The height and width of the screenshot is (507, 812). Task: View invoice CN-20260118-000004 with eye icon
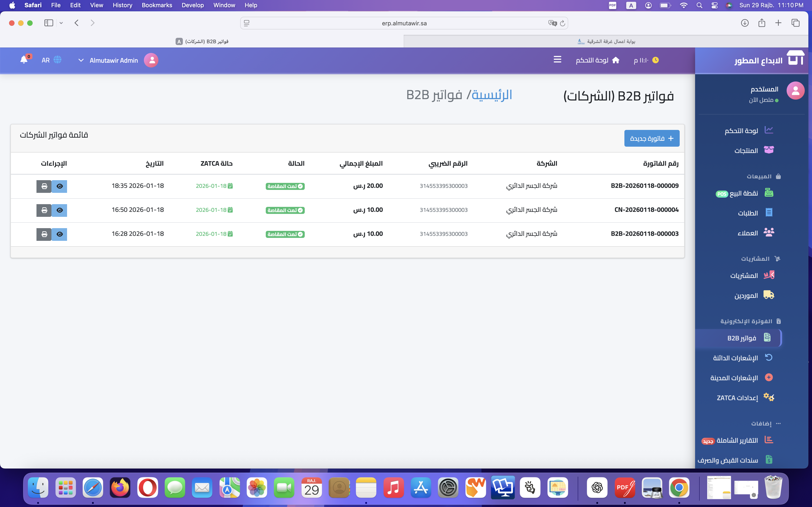pos(59,210)
